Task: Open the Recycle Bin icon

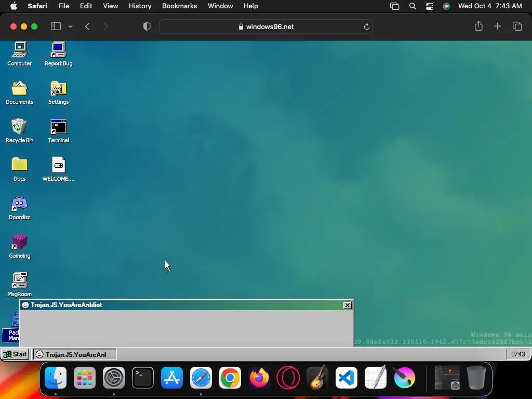Action: [19, 130]
